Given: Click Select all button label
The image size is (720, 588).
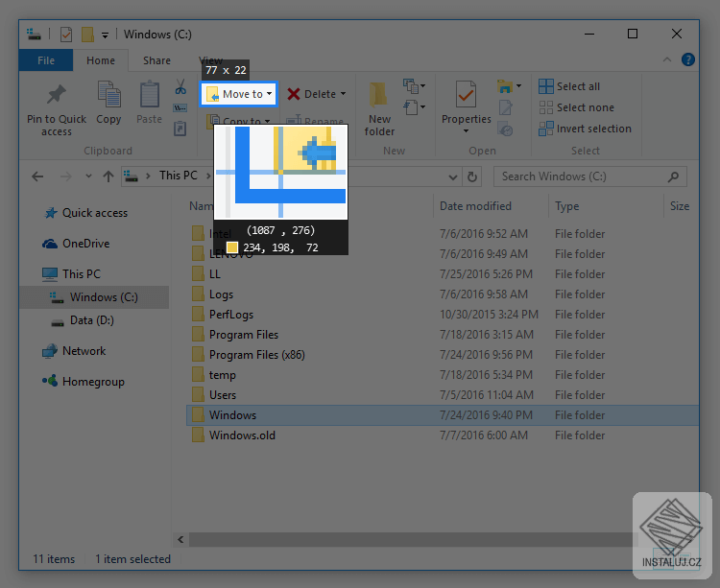Looking at the screenshot, I should click(x=578, y=86).
